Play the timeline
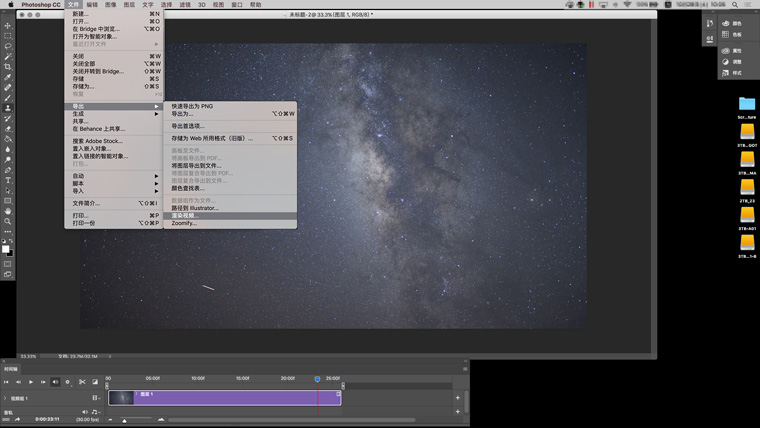The height and width of the screenshot is (428, 760). point(31,382)
